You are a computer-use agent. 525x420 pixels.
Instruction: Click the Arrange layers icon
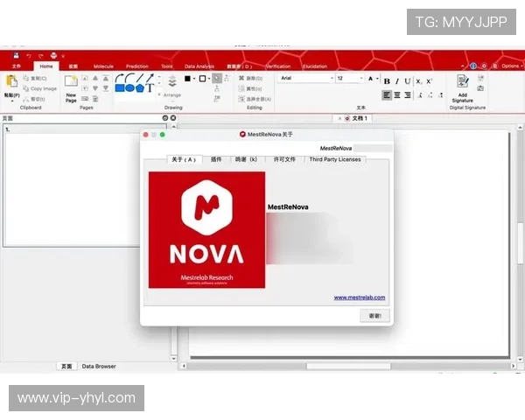(x=171, y=82)
